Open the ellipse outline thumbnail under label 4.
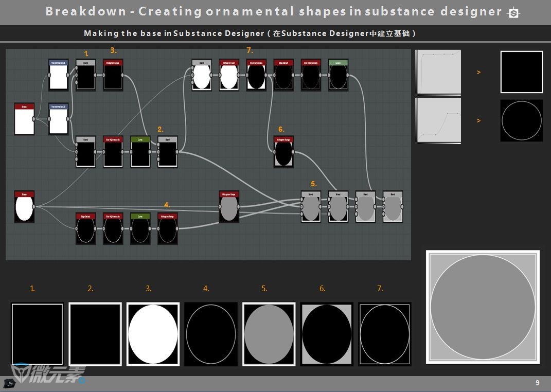The width and height of the screenshot is (551, 392). tap(211, 334)
